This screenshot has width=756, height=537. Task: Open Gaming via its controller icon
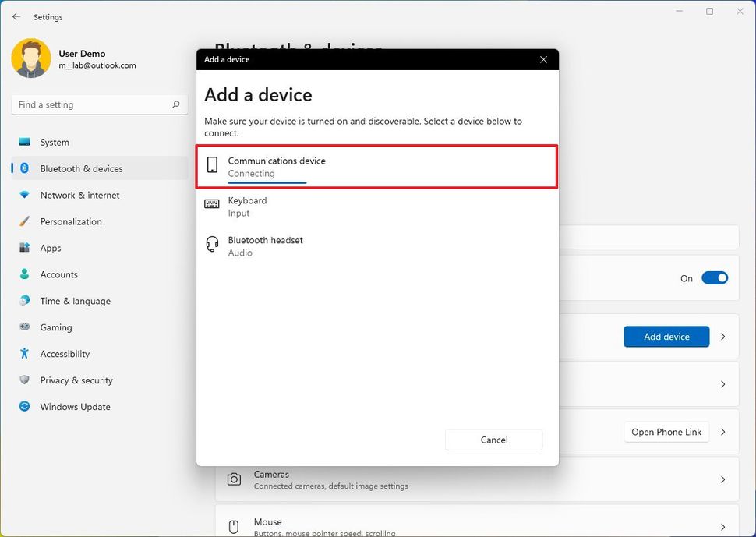tap(23, 327)
